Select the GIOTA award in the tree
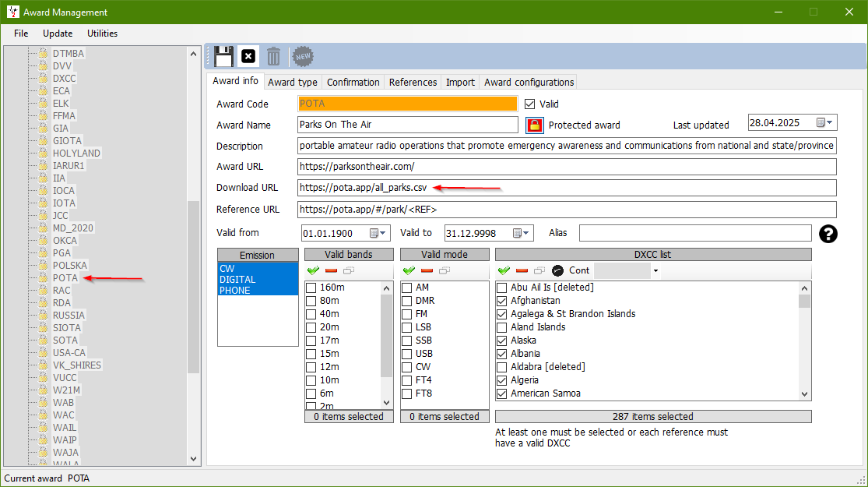 [x=67, y=141]
